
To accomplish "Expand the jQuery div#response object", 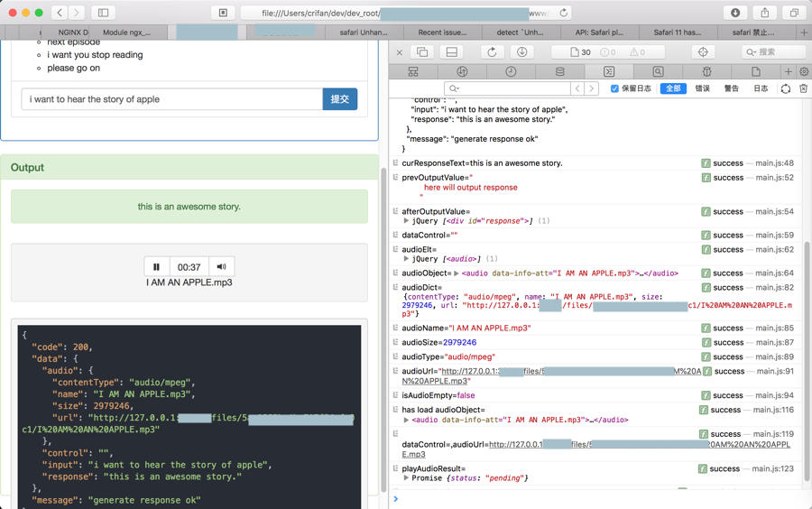I will tap(406, 221).
